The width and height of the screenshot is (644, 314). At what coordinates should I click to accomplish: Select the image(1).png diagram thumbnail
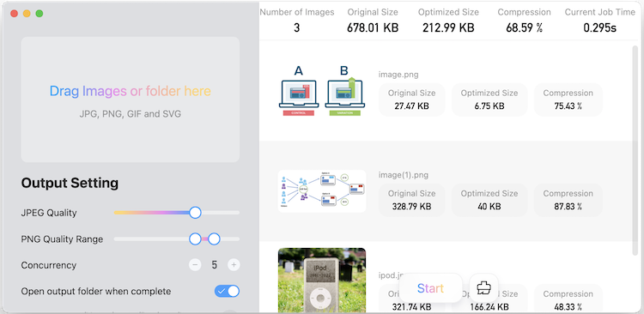[322, 191]
